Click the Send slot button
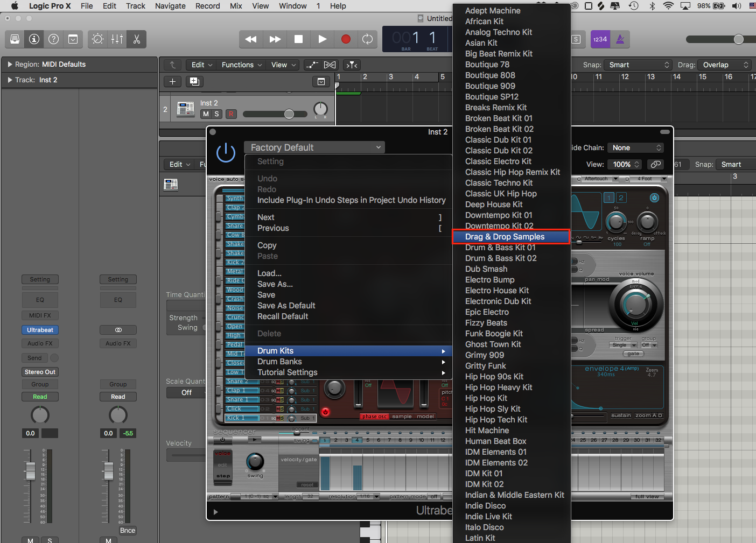This screenshot has height=543, width=756. pyautogui.click(x=34, y=358)
